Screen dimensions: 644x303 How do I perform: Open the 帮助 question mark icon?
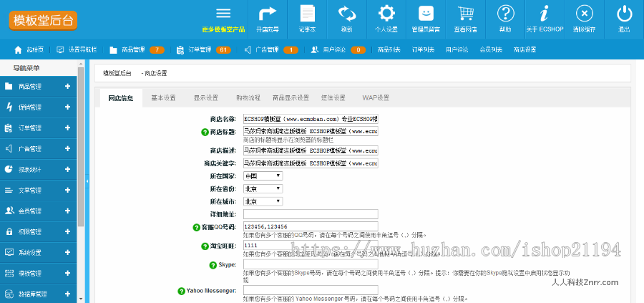coord(505,13)
